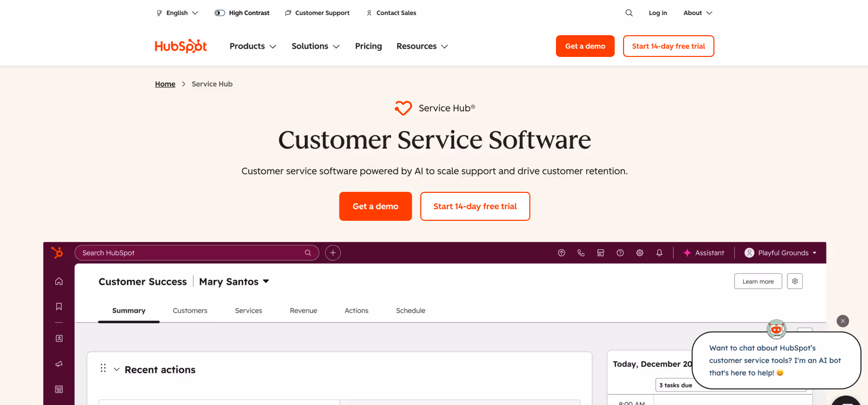This screenshot has height=405, width=868.
Task: Switch to the Schedule tab
Action: tap(410, 310)
